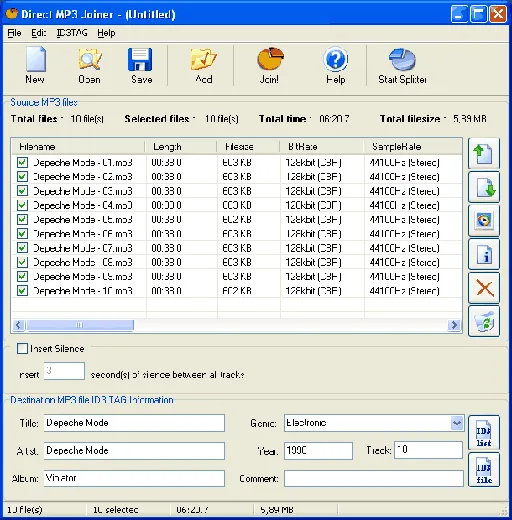The height and width of the screenshot is (520, 512).
Task: Click the scrollbar left arrow
Action: click(19, 325)
